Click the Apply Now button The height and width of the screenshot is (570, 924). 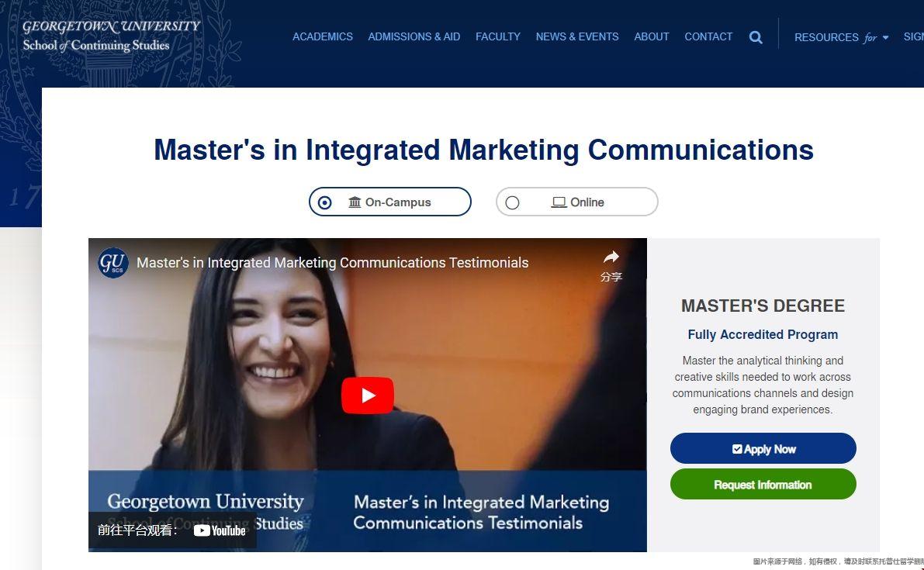pos(763,449)
